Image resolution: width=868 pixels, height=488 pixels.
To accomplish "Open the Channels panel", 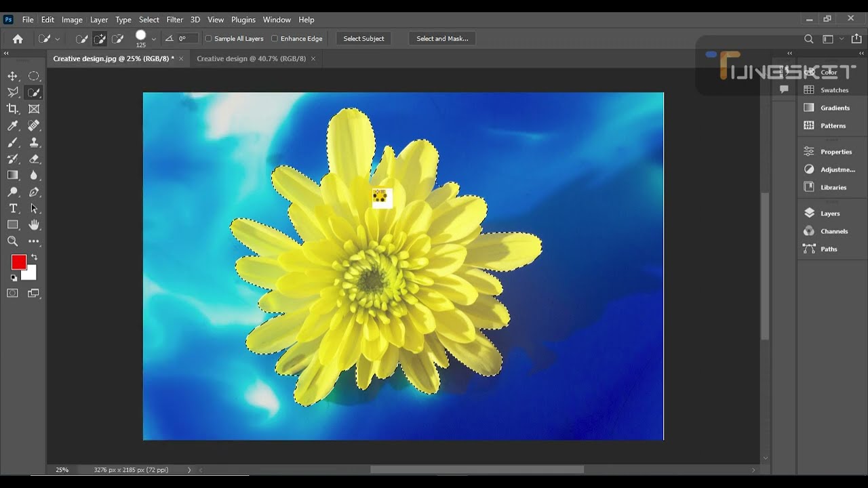I will click(x=826, y=231).
